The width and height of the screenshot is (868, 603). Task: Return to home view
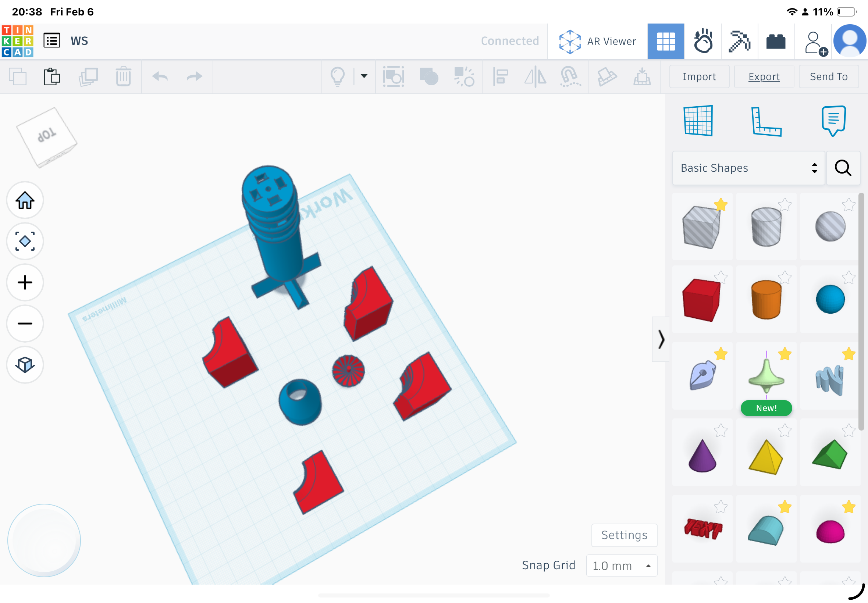coord(25,200)
